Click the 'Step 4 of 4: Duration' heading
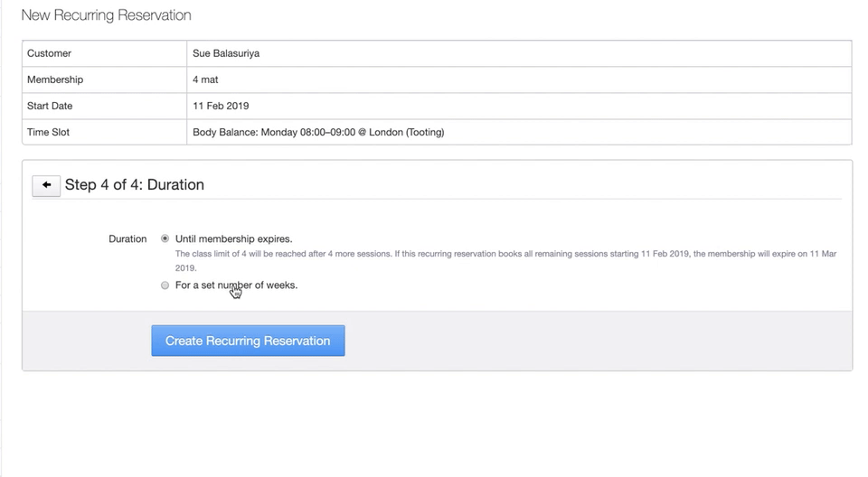This screenshot has height=477, width=868. click(135, 185)
